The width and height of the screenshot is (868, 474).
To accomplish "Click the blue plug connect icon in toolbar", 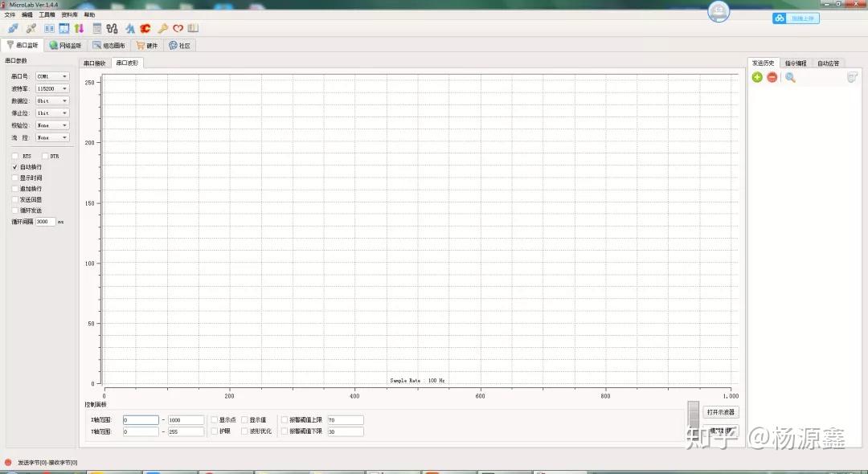I will (x=14, y=28).
